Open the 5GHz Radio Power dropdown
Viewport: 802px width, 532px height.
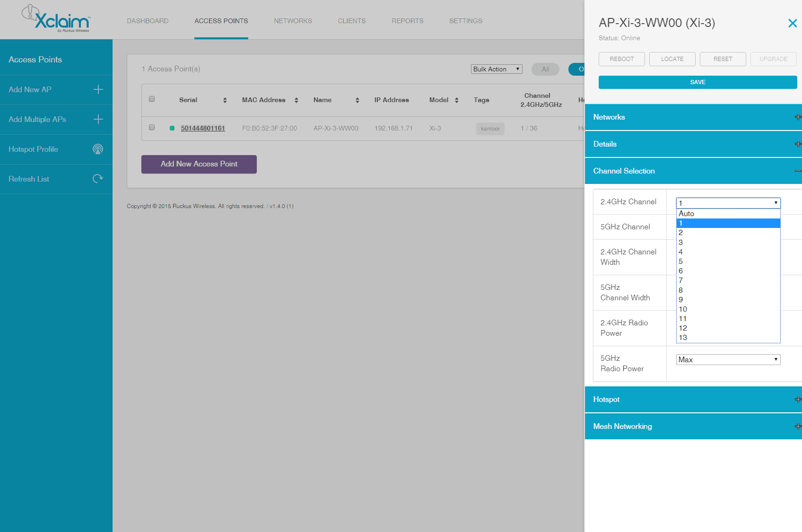[x=728, y=359]
